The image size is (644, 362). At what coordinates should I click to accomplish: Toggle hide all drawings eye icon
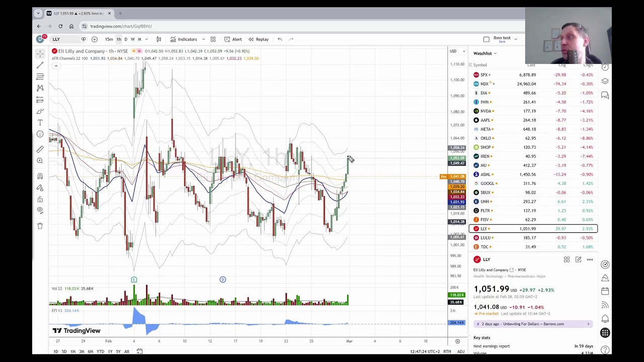40,211
